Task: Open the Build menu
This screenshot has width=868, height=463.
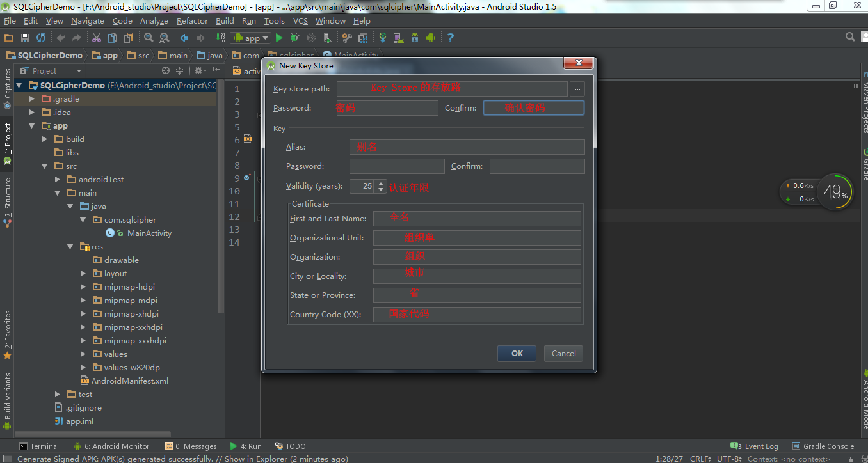Action: [225, 21]
